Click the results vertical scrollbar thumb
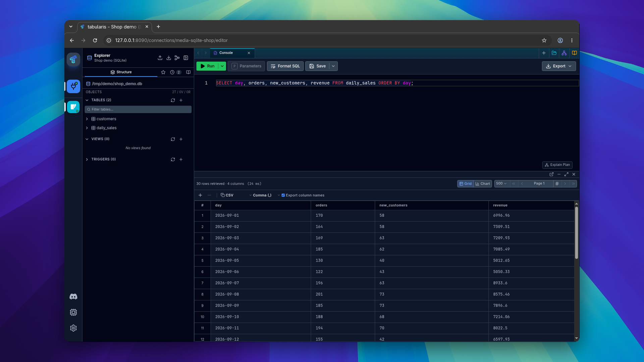The width and height of the screenshot is (644, 362). (x=577, y=233)
